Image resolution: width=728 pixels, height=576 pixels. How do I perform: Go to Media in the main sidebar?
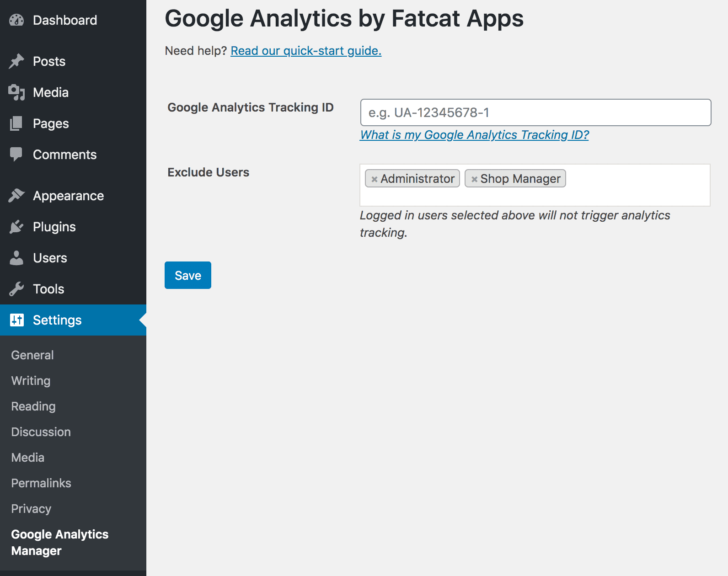[x=73, y=92]
